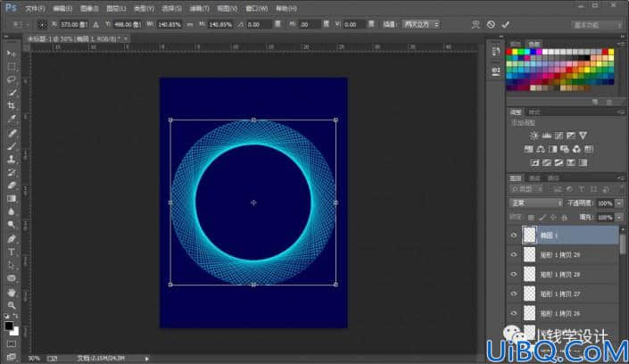The image size is (629, 364).
Task: Toggle lock all padlock icon
Action: (x=565, y=218)
